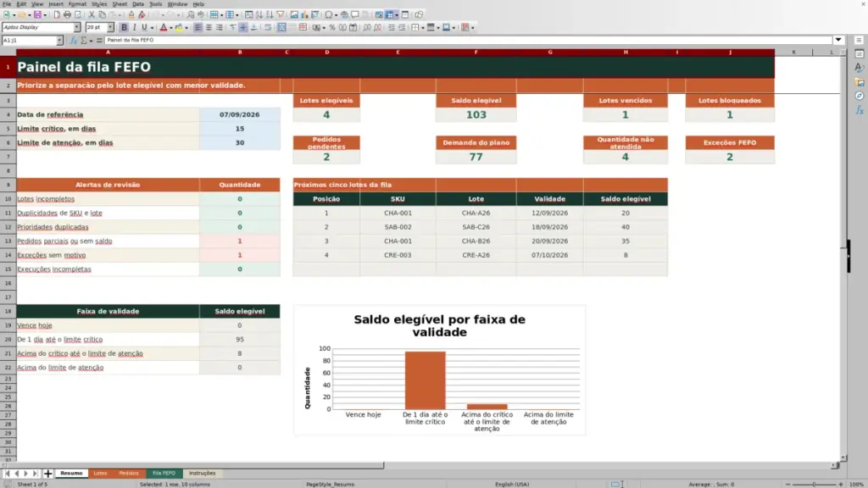868x488 pixels.
Task: Open Find and Replace from the toolbar
Action: pos(190,15)
